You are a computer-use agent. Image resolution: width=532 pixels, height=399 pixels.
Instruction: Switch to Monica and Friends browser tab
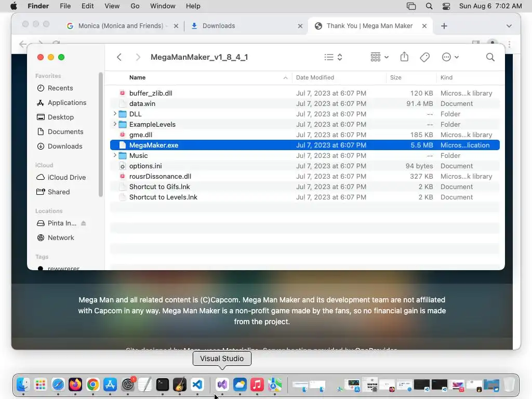(121, 26)
